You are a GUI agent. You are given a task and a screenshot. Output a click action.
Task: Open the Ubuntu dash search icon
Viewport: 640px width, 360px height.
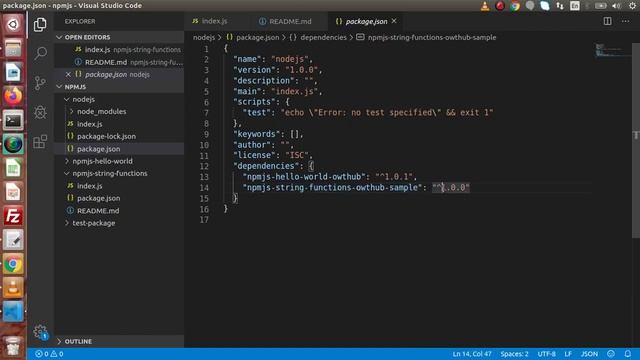pos(13,24)
